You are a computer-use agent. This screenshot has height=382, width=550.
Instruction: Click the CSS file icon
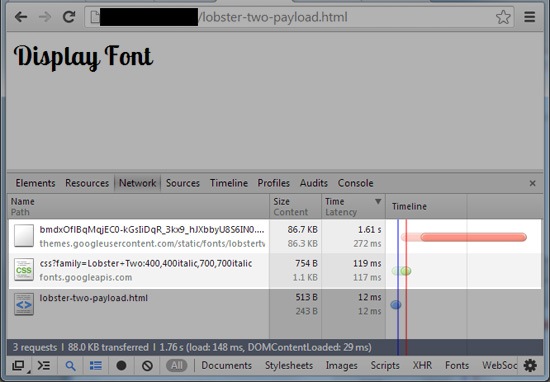pos(24,270)
